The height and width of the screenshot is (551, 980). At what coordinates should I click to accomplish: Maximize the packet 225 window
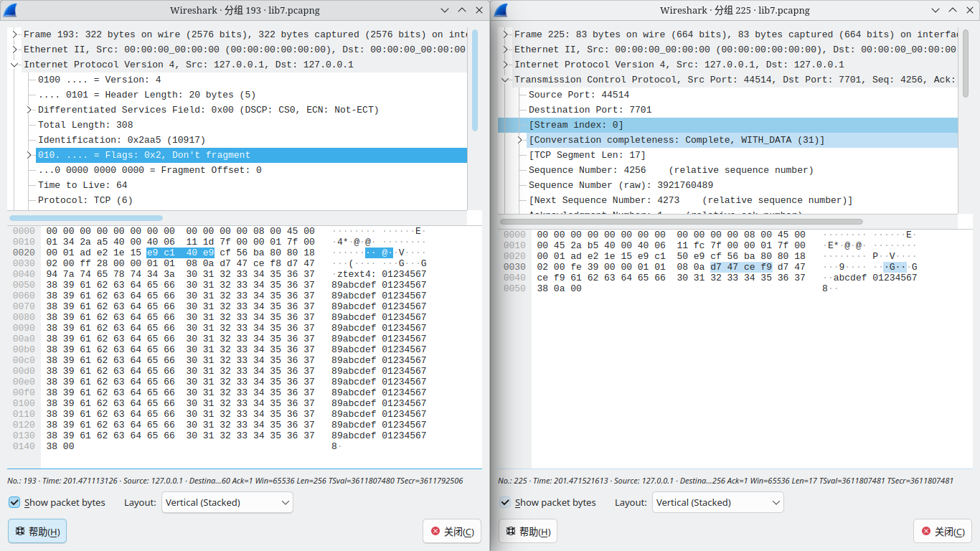coord(952,10)
